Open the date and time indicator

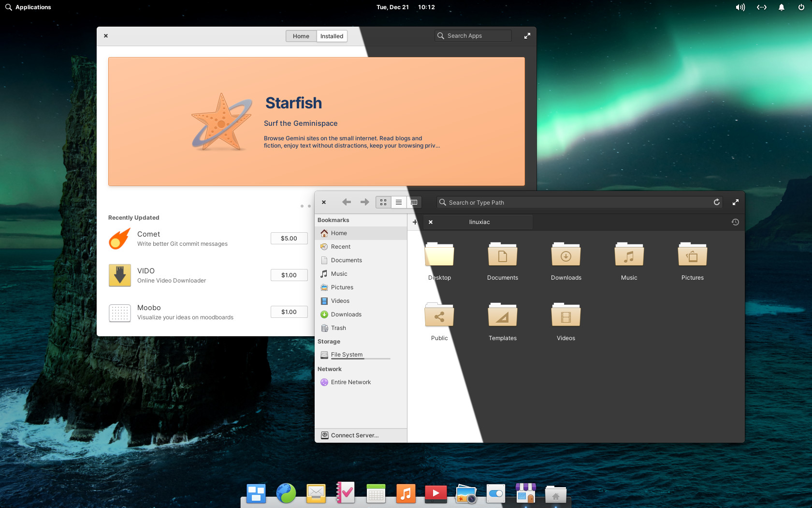406,7
